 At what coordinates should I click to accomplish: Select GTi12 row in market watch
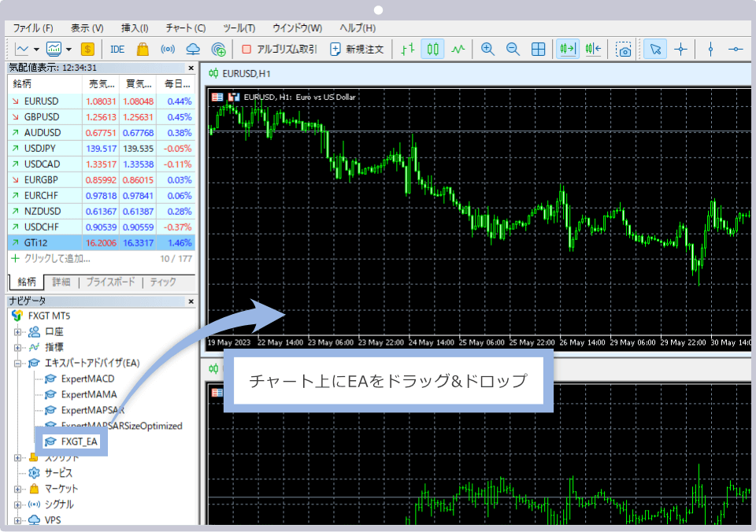tap(102, 242)
